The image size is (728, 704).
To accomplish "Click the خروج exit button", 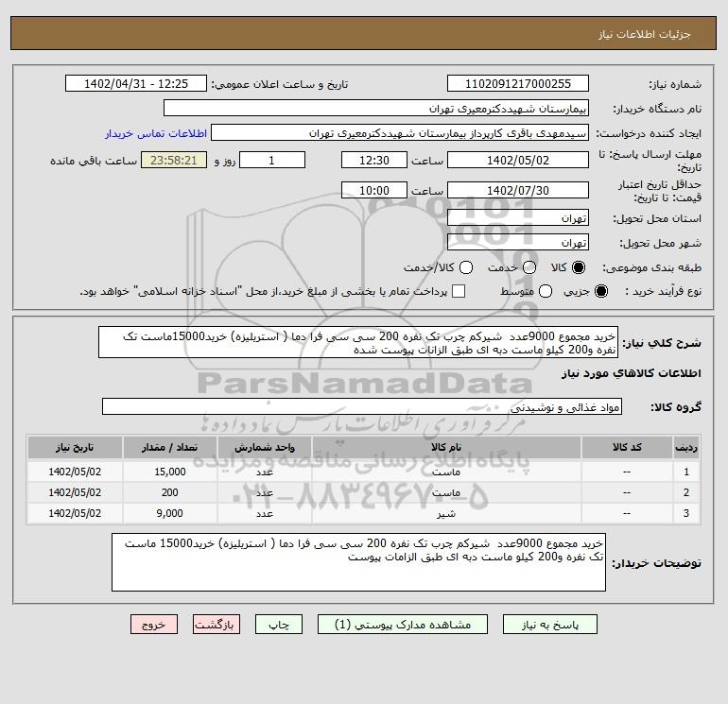I will (154, 625).
